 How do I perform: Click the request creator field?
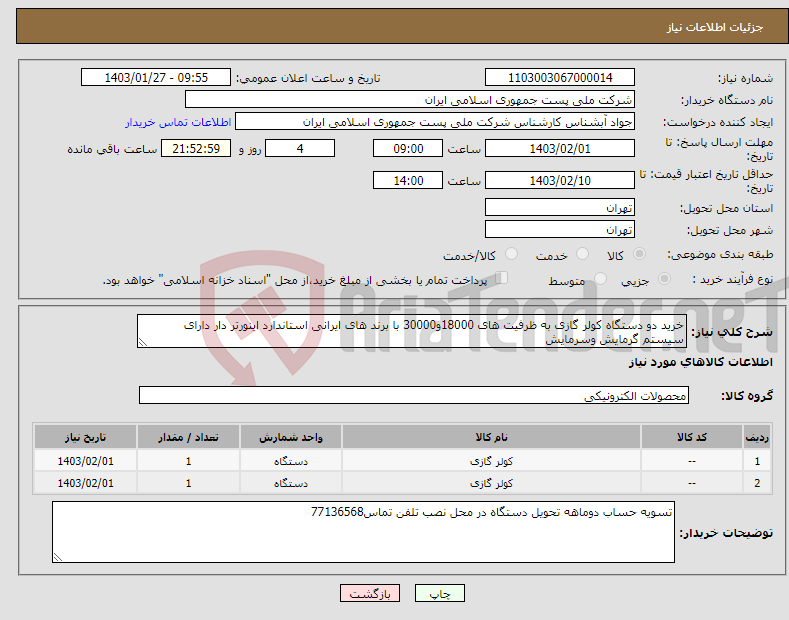435,122
